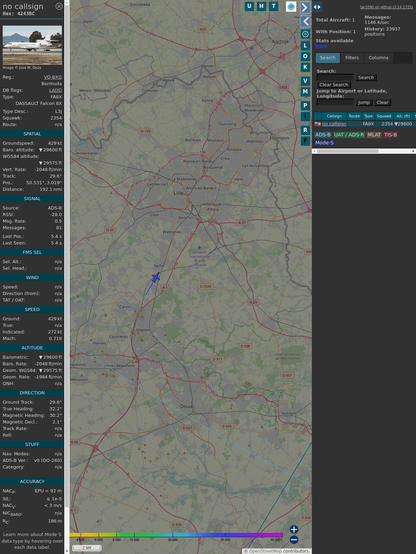Click the 'Lille' city label on map

[179, 193]
